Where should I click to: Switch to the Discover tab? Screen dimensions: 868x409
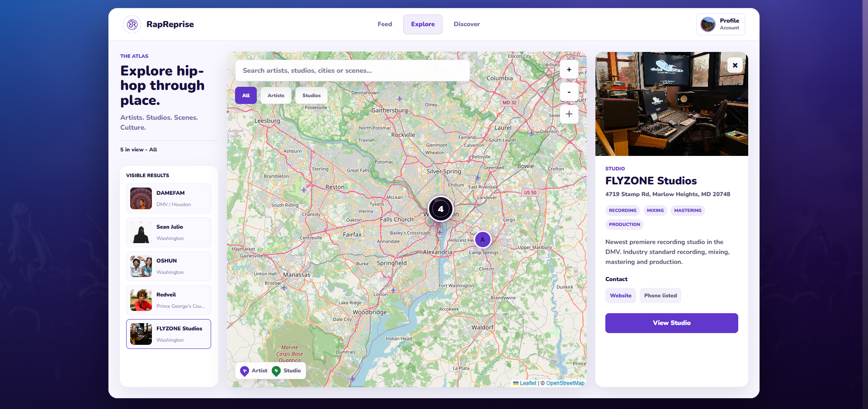pos(467,24)
